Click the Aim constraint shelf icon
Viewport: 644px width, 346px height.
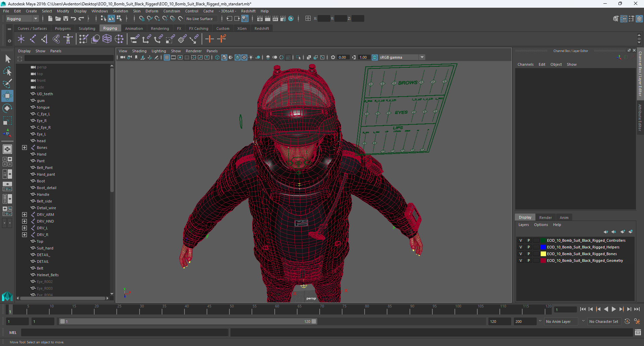pyautogui.click(x=182, y=39)
